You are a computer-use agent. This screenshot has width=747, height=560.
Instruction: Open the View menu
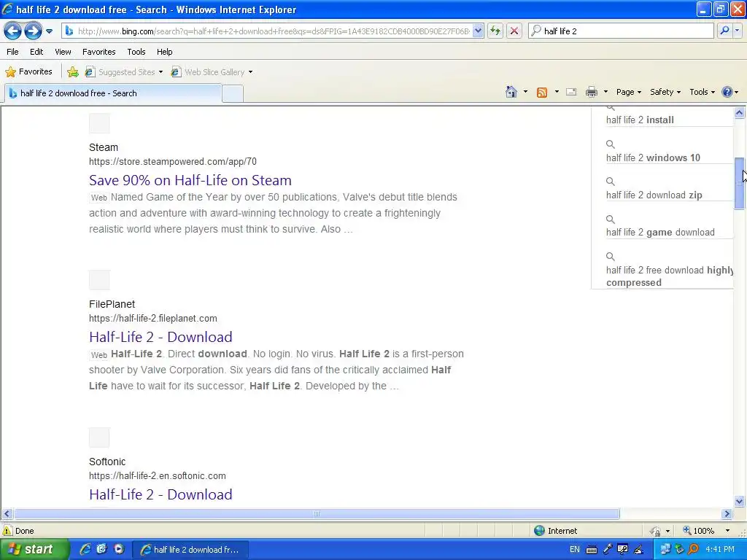[x=63, y=52]
